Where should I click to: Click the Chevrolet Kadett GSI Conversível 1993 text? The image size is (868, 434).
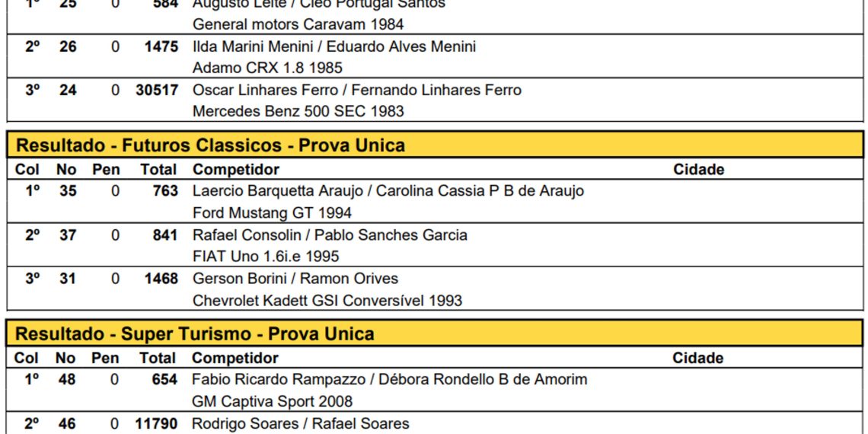(x=327, y=301)
